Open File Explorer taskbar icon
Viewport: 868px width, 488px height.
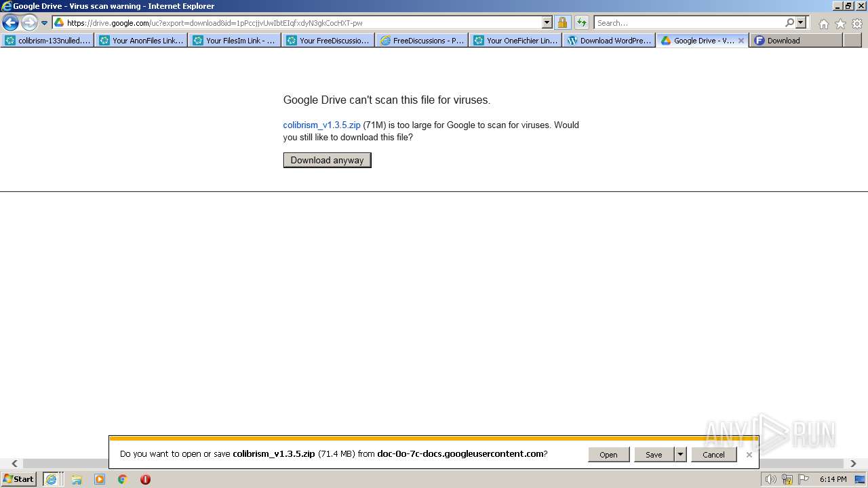77,479
